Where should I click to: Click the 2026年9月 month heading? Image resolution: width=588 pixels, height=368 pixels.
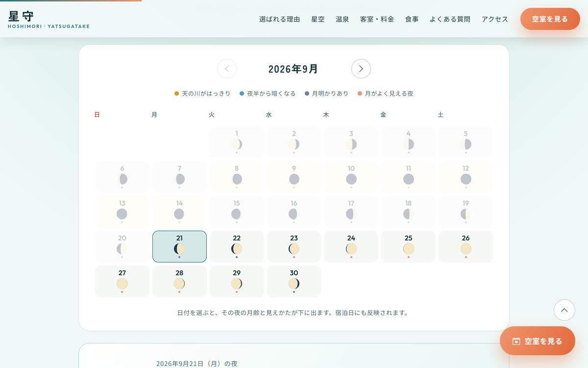(294, 69)
